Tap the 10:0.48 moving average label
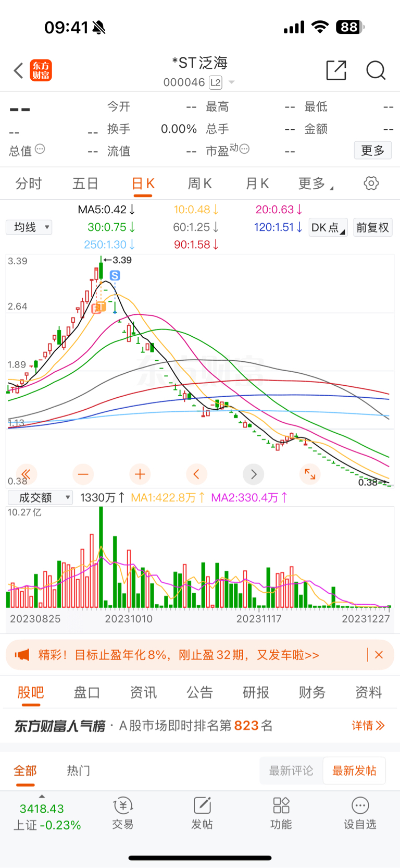Image resolution: width=400 pixels, height=868 pixels. tap(196, 210)
